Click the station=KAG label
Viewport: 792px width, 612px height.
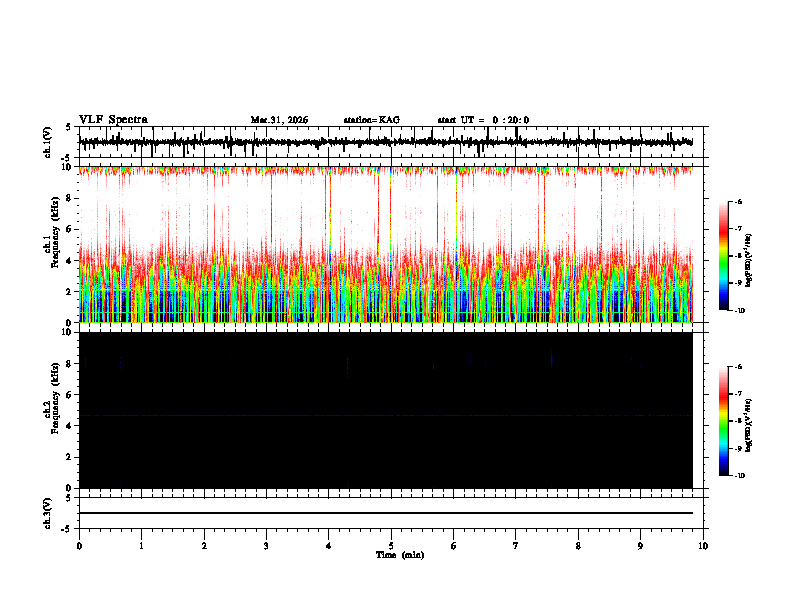[372, 120]
